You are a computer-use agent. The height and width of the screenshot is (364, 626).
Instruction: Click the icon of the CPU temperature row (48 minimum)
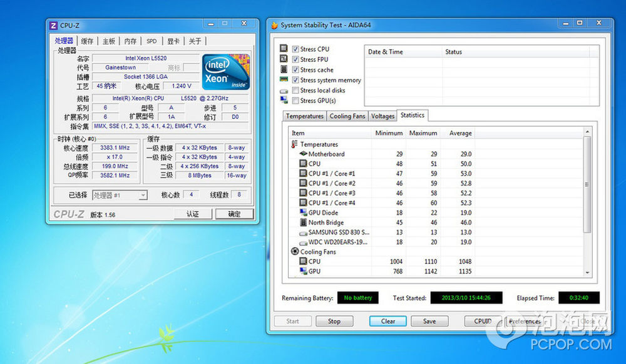coord(303,163)
